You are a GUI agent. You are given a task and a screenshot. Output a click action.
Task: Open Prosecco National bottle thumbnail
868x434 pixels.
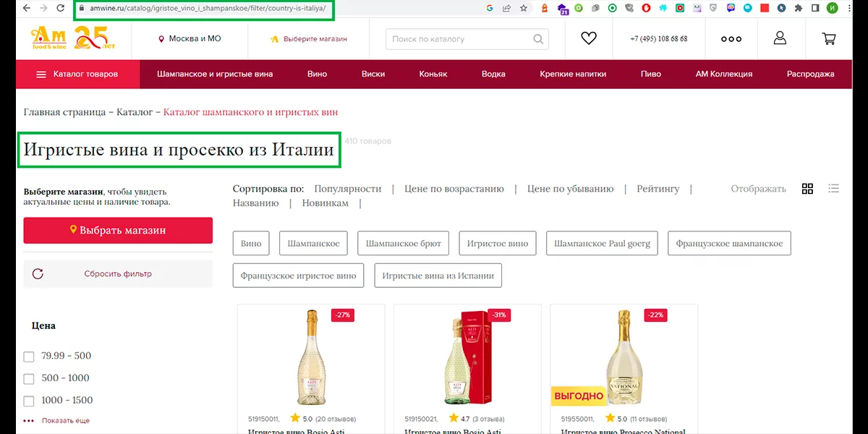pyautogui.click(x=624, y=358)
